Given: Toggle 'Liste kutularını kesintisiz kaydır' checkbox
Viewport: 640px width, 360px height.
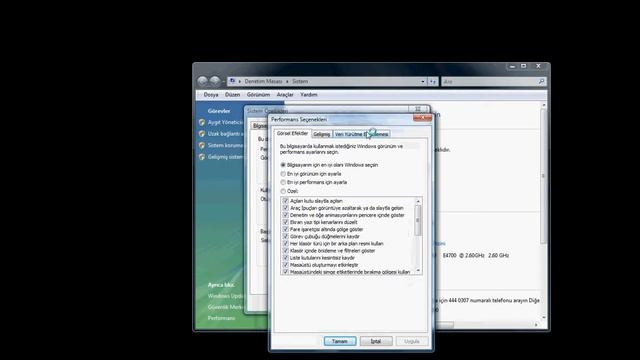Looking at the screenshot, I should [286, 258].
